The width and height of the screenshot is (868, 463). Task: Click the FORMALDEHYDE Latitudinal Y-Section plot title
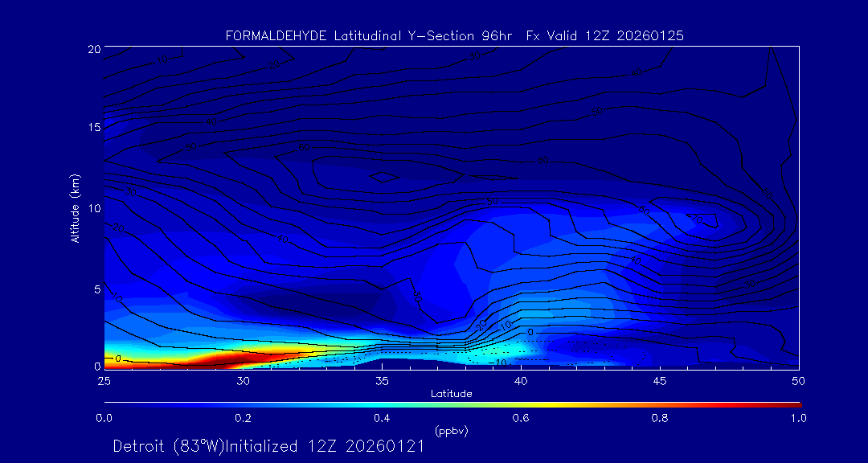455,36
